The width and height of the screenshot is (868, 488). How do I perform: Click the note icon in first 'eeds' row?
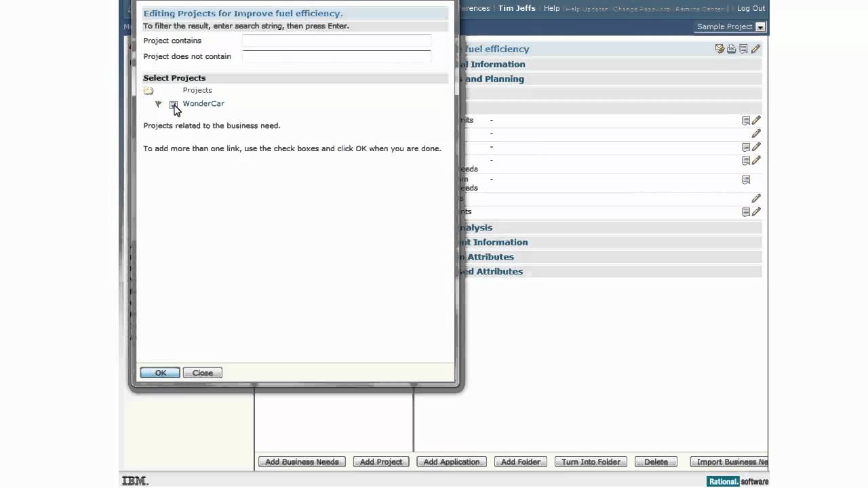point(746,161)
